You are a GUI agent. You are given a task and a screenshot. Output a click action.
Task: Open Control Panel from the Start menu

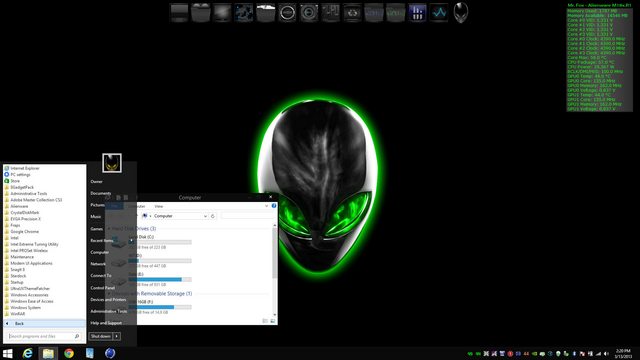click(102, 288)
